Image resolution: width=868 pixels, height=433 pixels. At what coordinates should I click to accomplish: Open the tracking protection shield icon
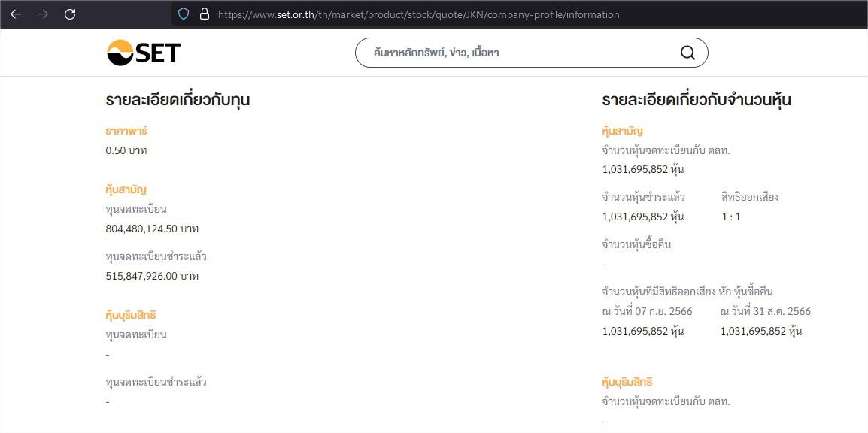tap(184, 14)
